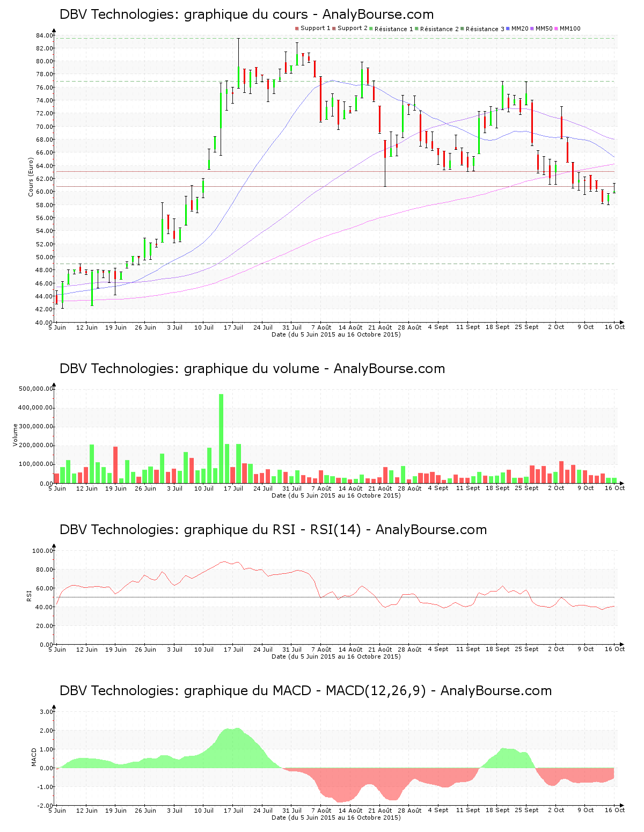Viewport: 644px width, 832px height.
Task: Select the 'Résistance 2' legend label
Action: pyautogui.click(x=440, y=29)
